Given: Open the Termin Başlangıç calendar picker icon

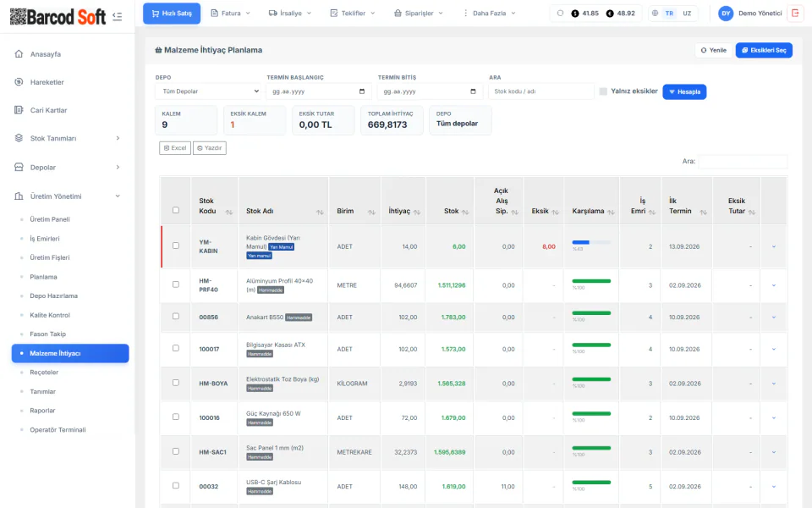Looking at the screenshot, I should [362, 91].
